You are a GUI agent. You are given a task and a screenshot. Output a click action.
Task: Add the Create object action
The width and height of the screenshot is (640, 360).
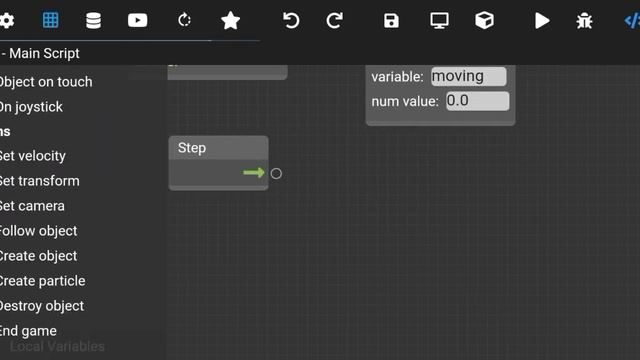pos(38,256)
